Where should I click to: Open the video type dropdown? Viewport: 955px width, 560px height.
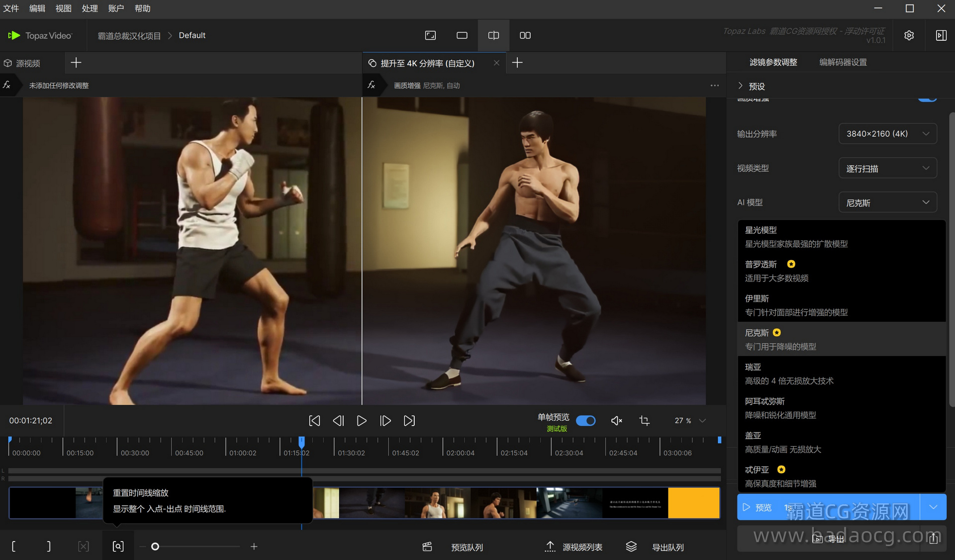coord(887,168)
